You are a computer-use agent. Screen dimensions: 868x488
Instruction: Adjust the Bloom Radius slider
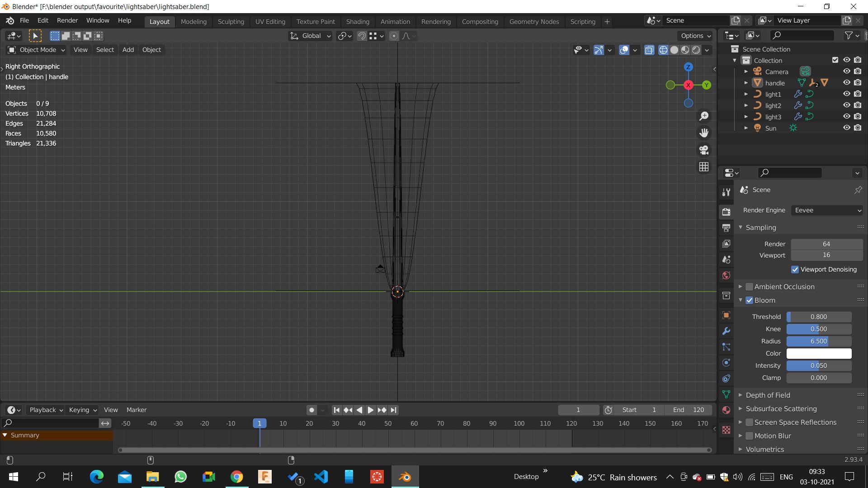(x=819, y=341)
